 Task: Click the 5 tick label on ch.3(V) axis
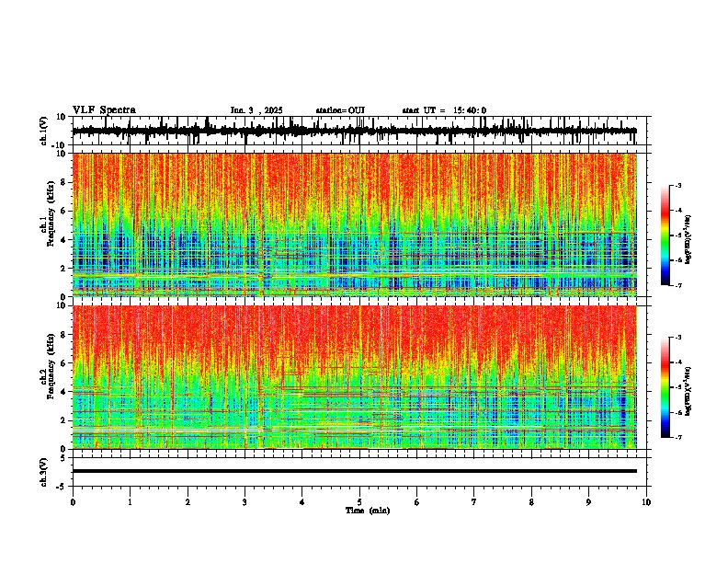[64, 458]
